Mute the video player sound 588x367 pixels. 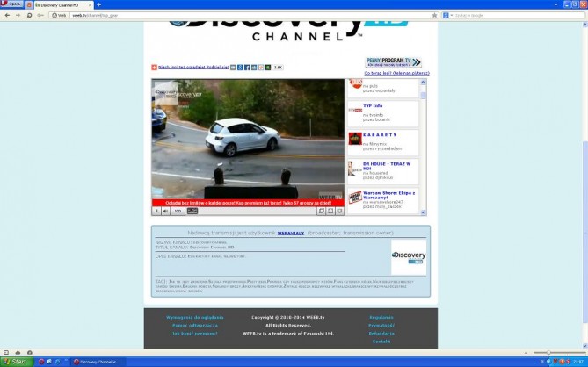pyautogui.click(x=165, y=212)
